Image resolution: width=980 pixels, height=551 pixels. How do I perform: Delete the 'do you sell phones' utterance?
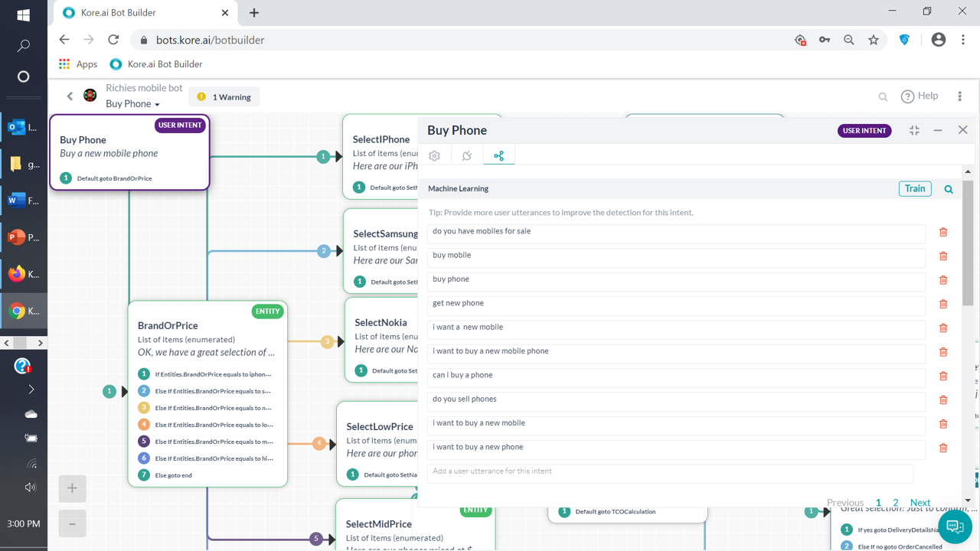click(x=943, y=399)
